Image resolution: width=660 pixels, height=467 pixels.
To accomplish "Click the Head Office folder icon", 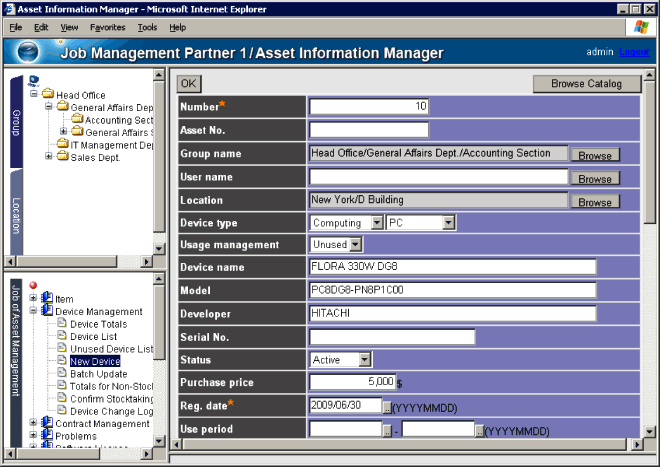I will (x=47, y=95).
